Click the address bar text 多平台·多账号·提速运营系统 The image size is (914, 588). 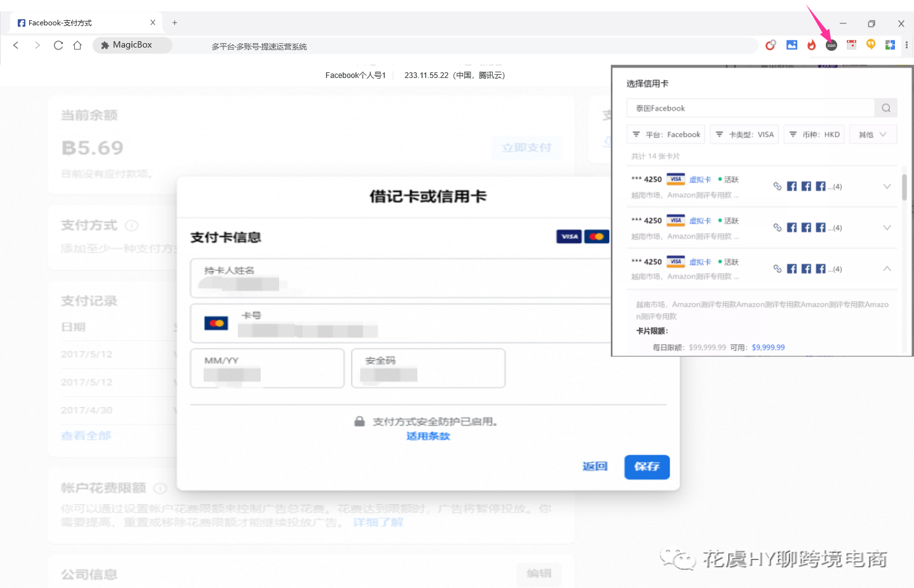pos(259,46)
